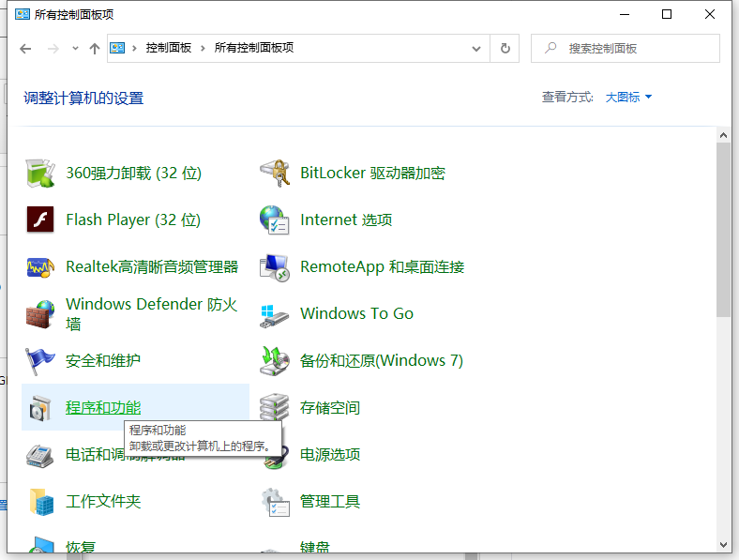Open the recent locations dropdown beside forward arrow
The width and height of the screenshot is (739, 560).
75,49
